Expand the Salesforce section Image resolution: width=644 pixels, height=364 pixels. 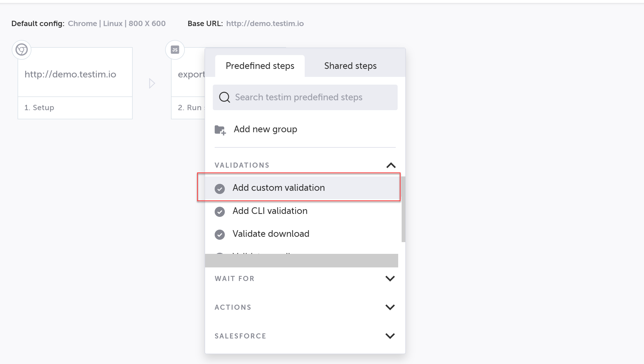click(x=390, y=336)
